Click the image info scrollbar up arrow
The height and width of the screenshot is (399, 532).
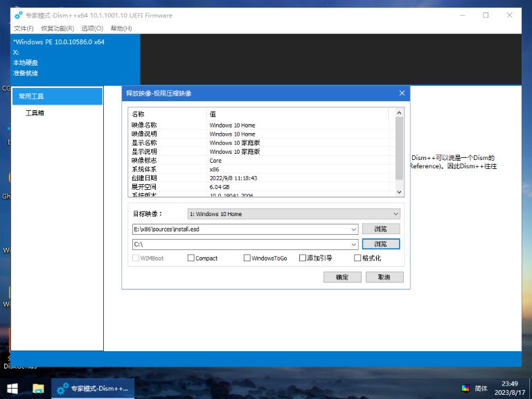pyautogui.click(x=399, y=113)
